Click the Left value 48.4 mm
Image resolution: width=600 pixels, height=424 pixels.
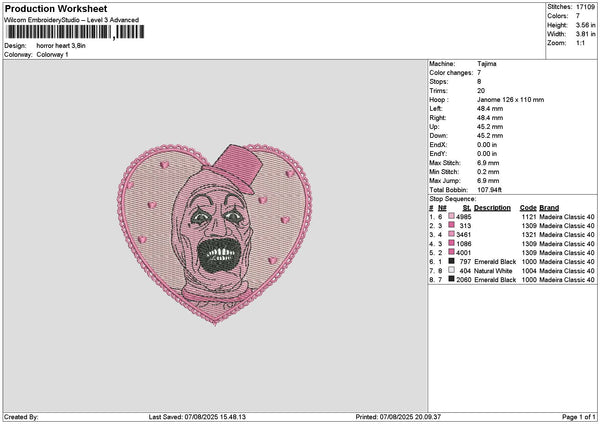tap(490, 109)
